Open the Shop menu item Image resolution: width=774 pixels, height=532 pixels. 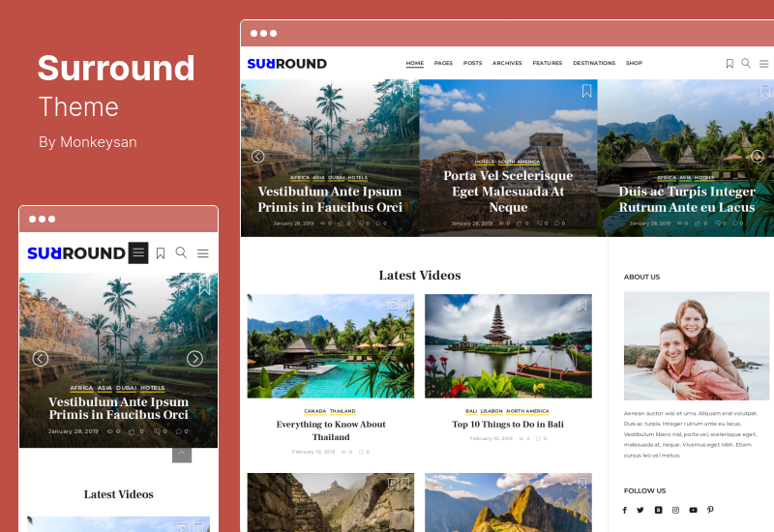pos(634,63)
